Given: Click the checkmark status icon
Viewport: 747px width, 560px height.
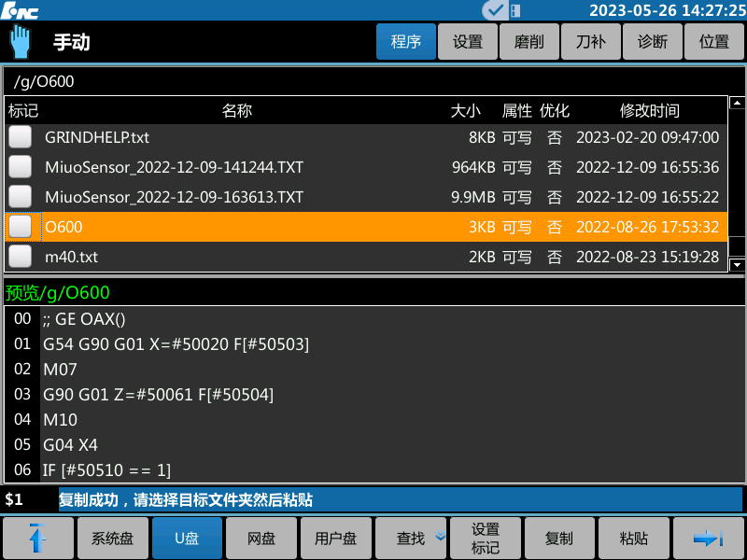Looking at the screenshot, I should tap(494, 10).
